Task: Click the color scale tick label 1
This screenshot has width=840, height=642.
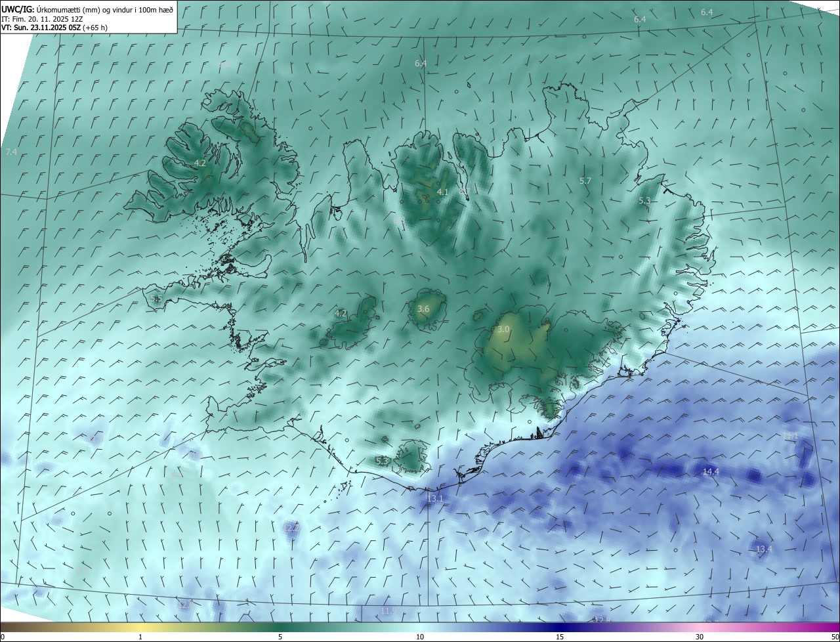Action: click(x=140, y=637)
